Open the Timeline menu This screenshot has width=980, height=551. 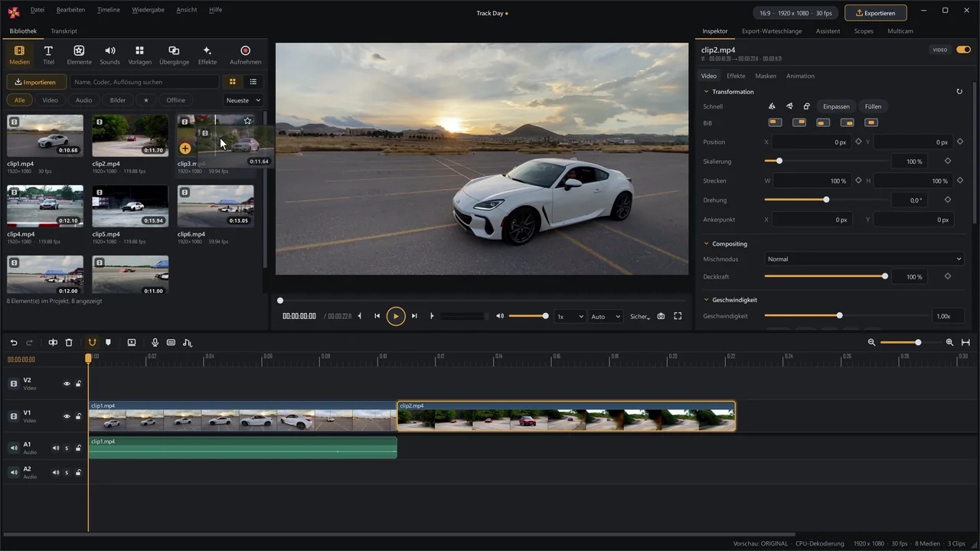109,10
